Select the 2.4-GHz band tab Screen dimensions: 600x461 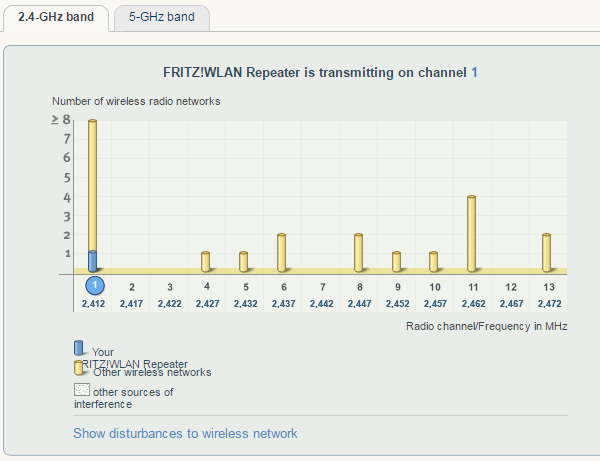56,17
